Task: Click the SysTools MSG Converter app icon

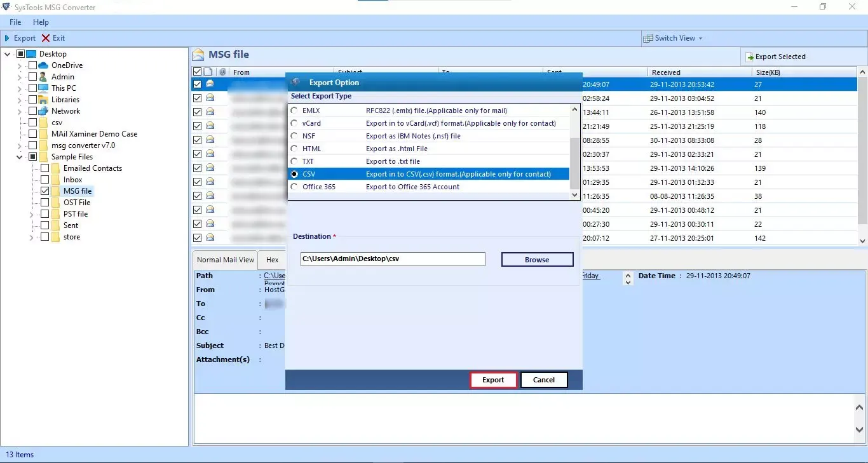Action: tap(6, 7)
